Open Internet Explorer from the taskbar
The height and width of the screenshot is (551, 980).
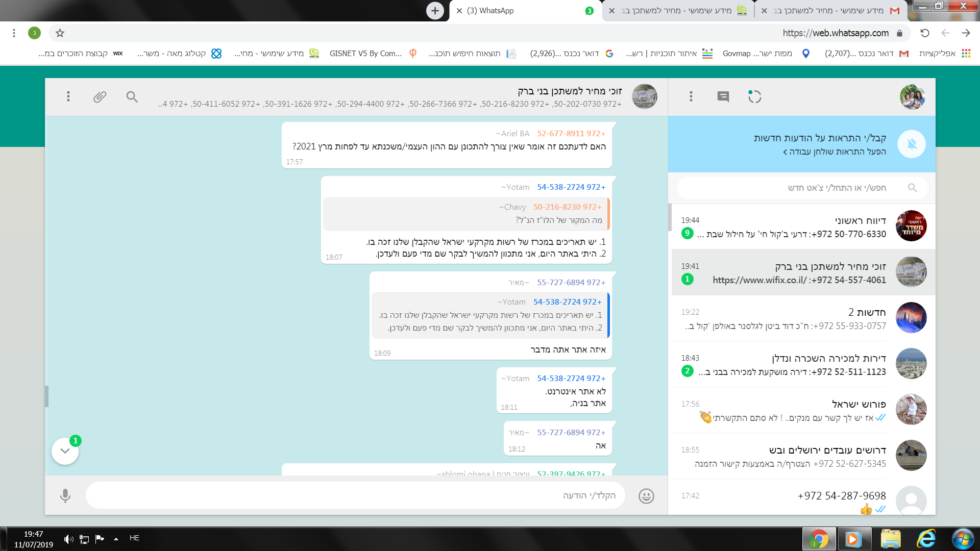click(x=925, y=539)
